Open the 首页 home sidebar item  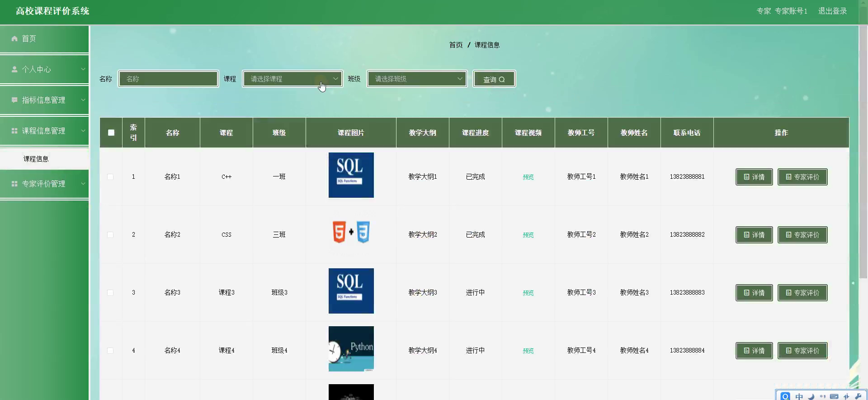(x=44, y=39)
